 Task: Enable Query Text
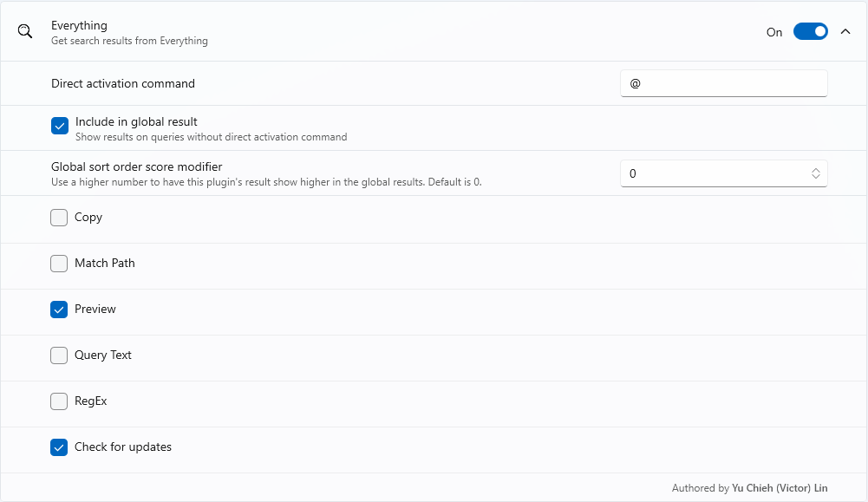(x=59, y=355)
